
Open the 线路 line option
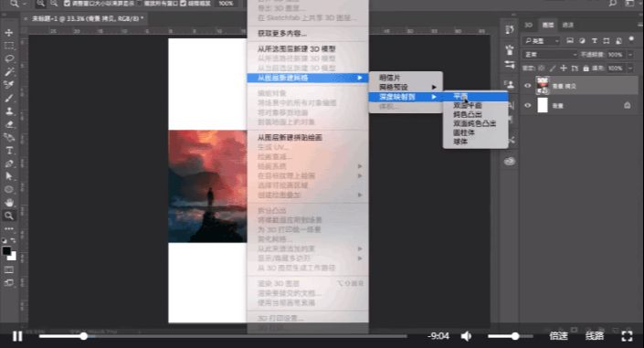point(595,336)
